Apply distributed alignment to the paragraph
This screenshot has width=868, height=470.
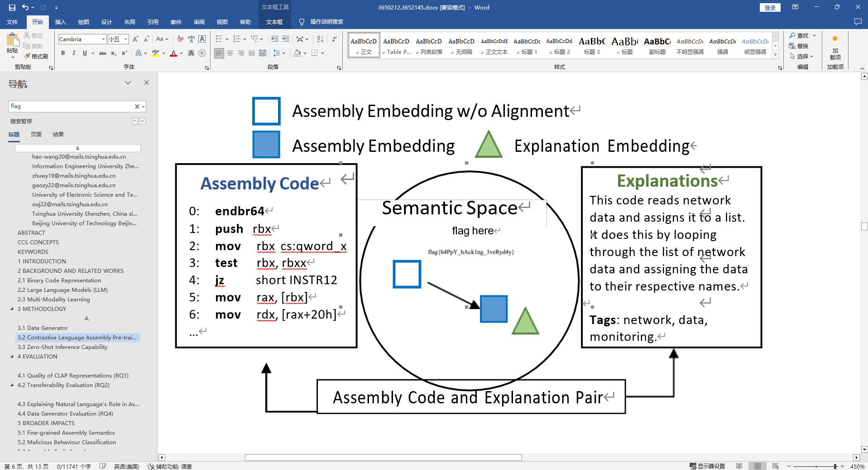[x=263, y=53]
